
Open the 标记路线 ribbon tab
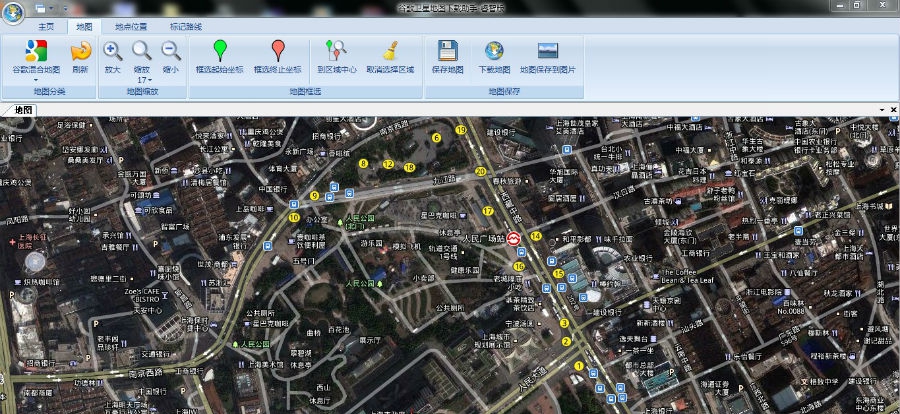coord(186,26)
